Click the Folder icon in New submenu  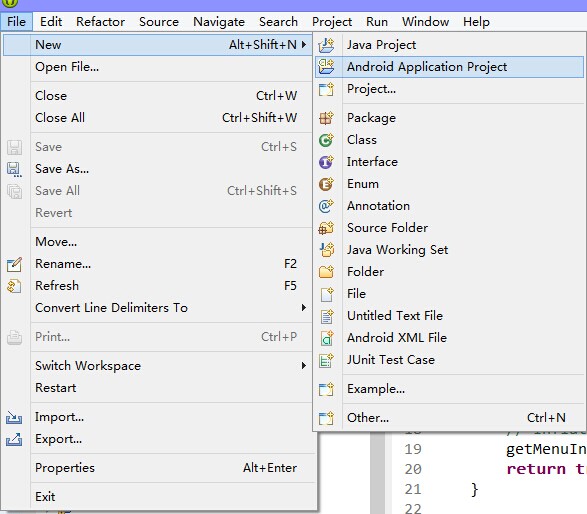[x=326, y=272]
